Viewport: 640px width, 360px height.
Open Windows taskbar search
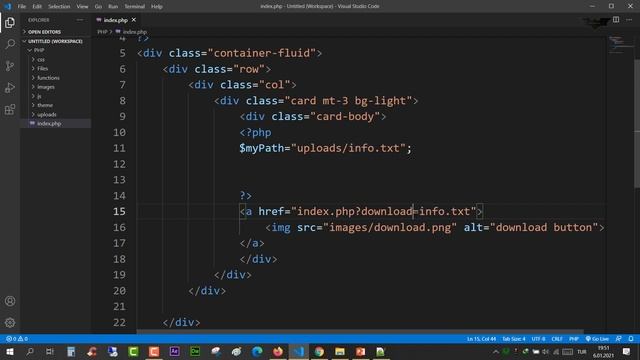[30, 351]
